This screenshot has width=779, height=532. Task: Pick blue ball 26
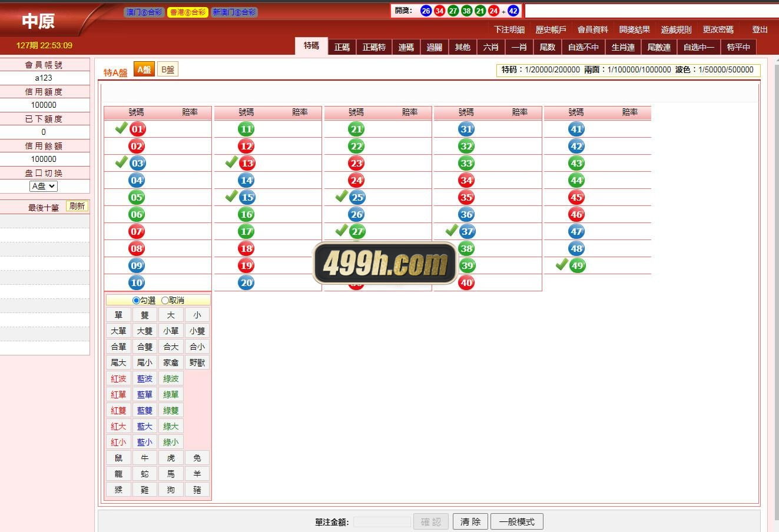click(357, 214)
